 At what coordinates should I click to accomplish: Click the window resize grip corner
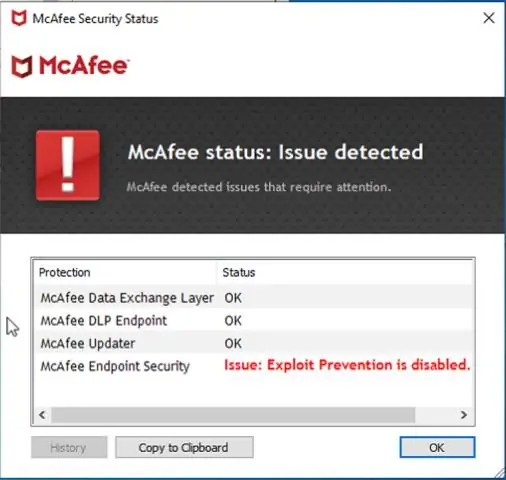(x=499, y=473)
